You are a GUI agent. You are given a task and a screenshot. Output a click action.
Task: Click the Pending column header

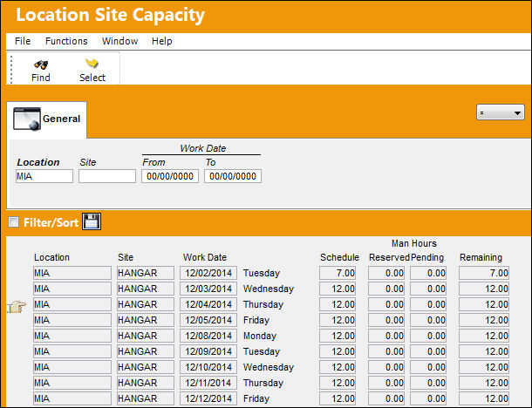click(427, 257)
